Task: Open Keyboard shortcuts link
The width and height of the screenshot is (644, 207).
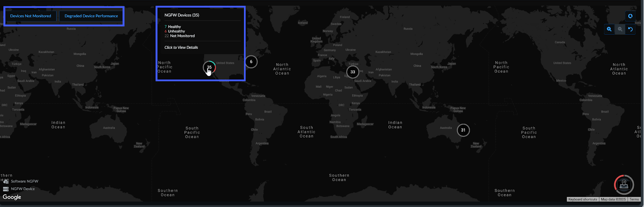Action: (582, 199)
